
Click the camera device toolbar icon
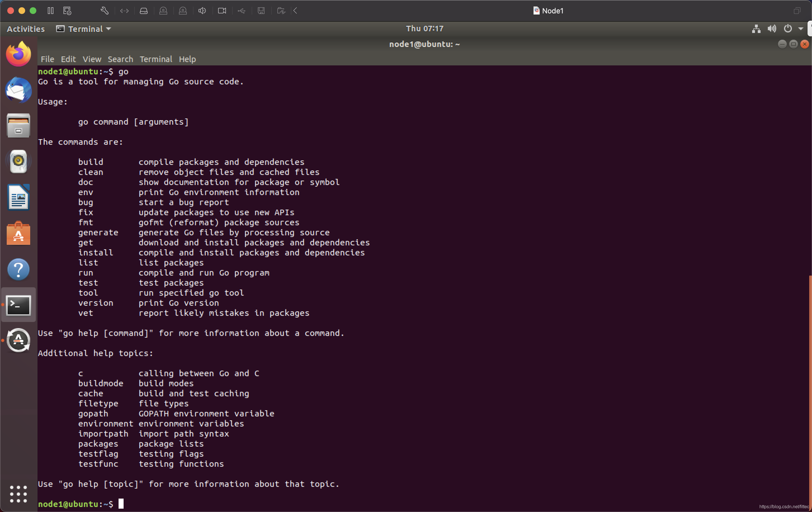(x=222, y=11)
